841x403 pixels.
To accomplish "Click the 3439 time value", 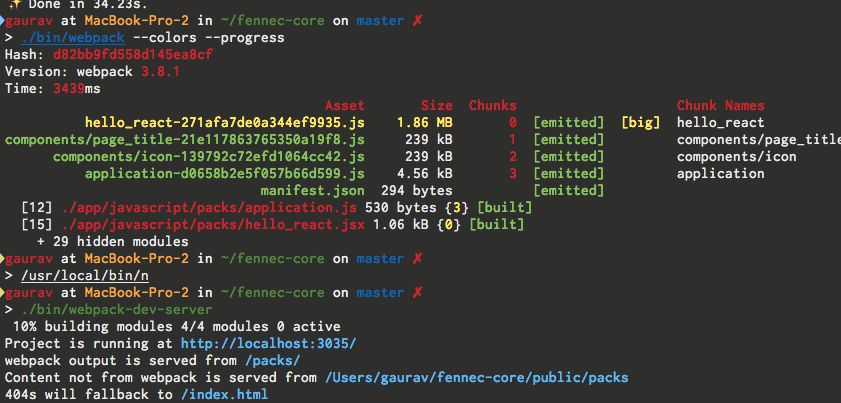I will coord(69,89).
